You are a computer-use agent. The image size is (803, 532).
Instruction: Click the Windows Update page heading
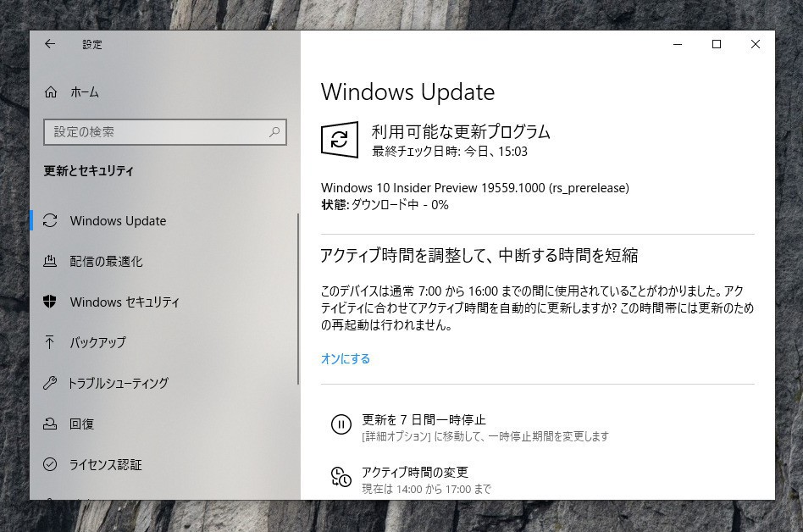407,92
